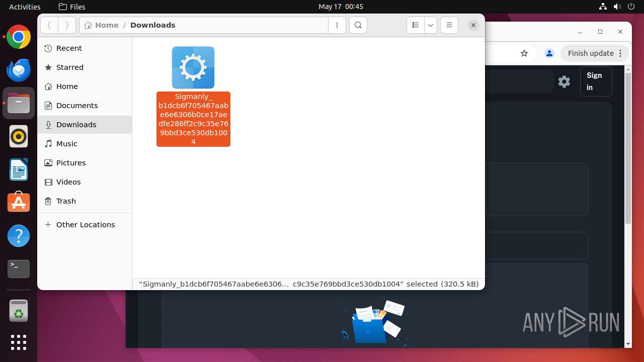
Task: Open the clock and calendar panel
Action: point(341,7)
